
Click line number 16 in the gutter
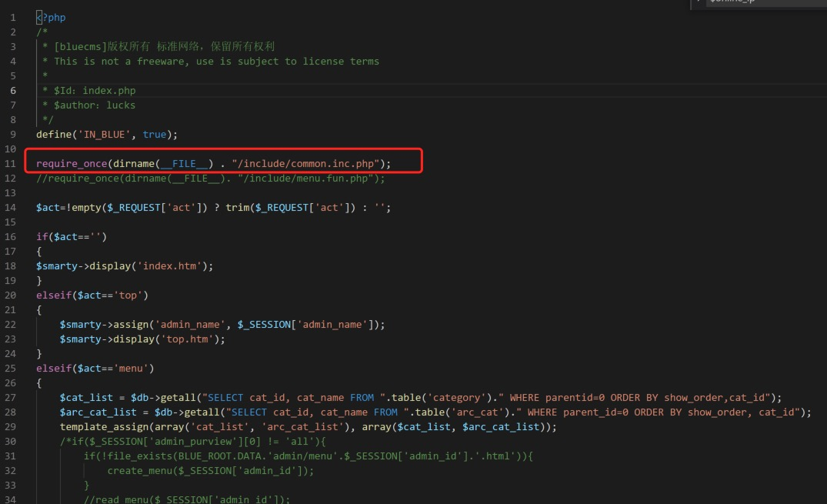pos(11,237)
